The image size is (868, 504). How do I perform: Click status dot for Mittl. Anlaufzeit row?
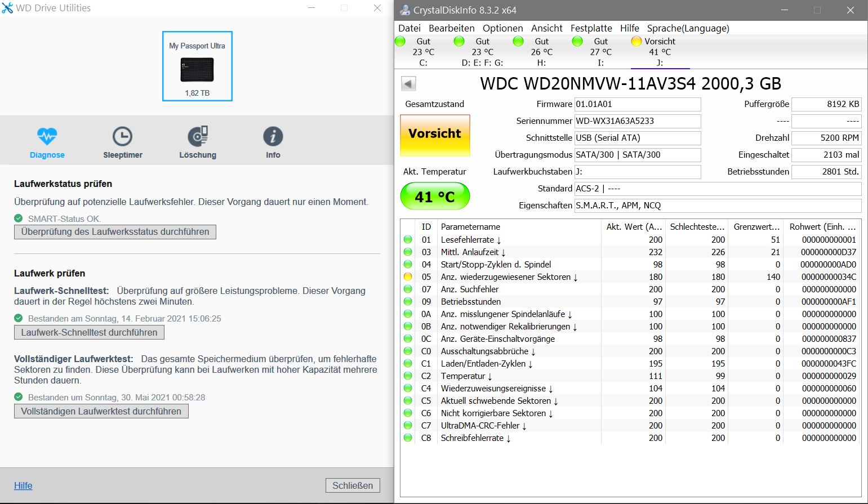[408, 252]
